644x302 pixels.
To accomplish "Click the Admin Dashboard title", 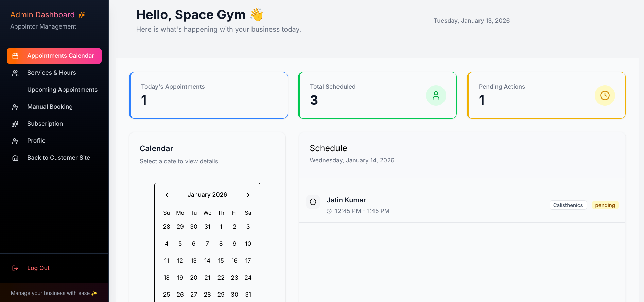I will tap(42, 15).
